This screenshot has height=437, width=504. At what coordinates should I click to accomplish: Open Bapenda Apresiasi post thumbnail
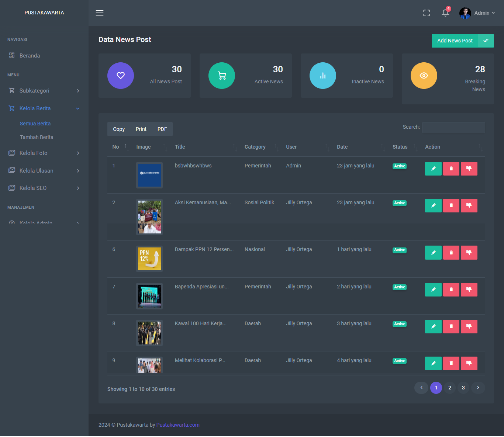click(149, 296)
